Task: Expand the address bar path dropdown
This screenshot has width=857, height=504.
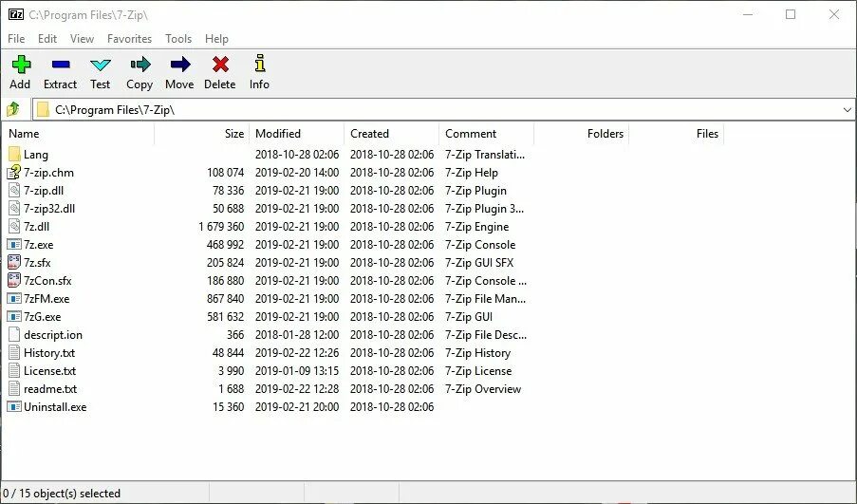Action: point(848,110)
